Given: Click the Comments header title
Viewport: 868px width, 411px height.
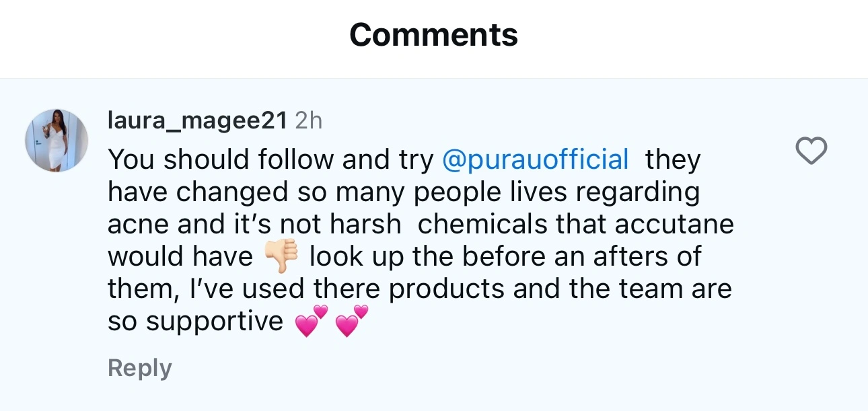Looking at the screenshot, I should point(433,34).
